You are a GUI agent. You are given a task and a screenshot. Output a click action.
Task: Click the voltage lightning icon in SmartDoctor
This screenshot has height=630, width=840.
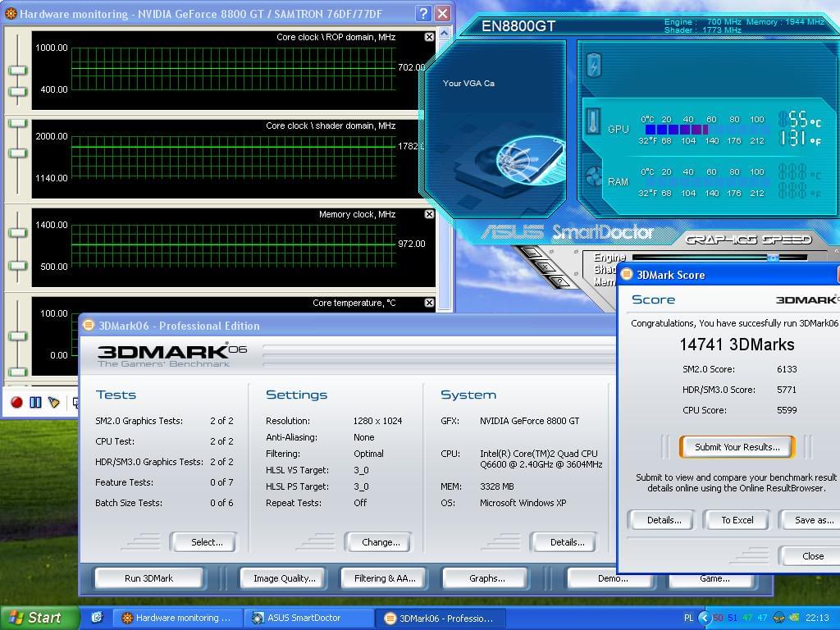pos(593,66)
